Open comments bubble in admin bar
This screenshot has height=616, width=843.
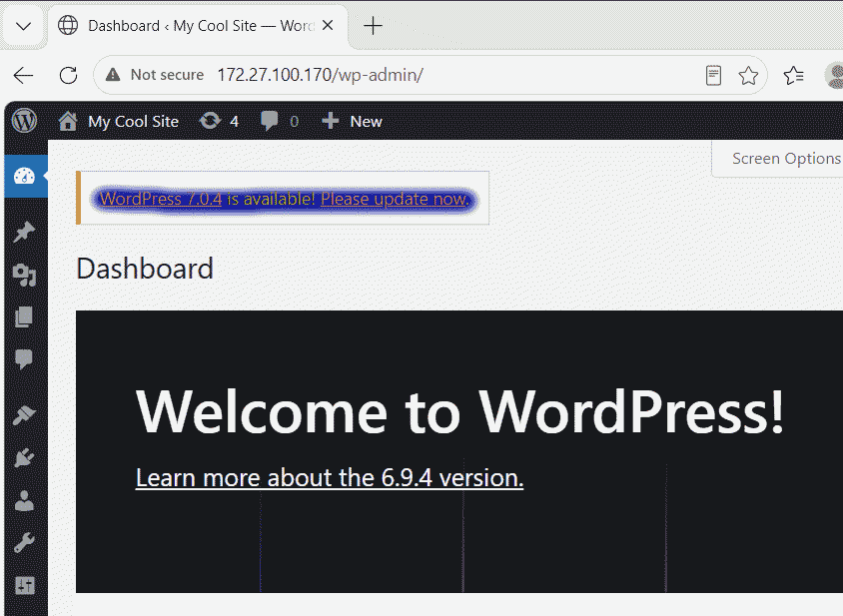tap(270, 121)
